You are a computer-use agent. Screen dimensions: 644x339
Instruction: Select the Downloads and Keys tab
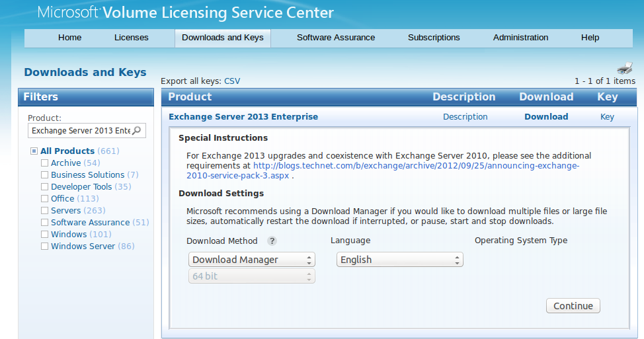point(223,38)
